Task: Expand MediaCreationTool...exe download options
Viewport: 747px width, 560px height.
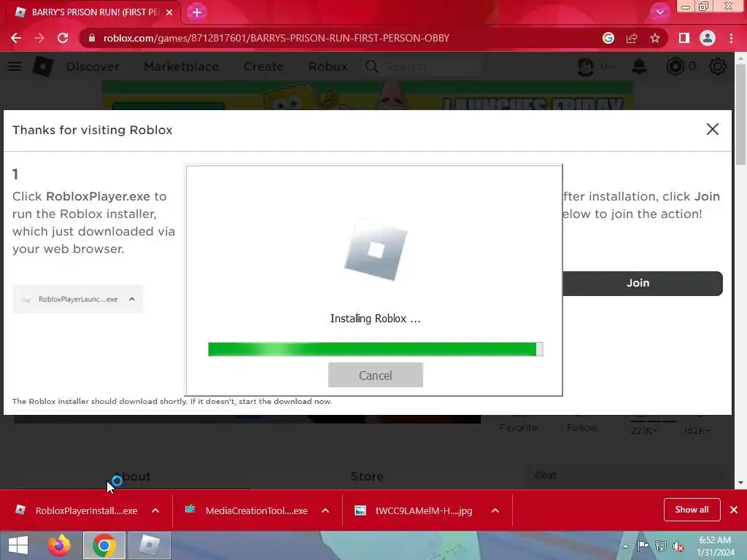Action: click(x=325, y=510)
